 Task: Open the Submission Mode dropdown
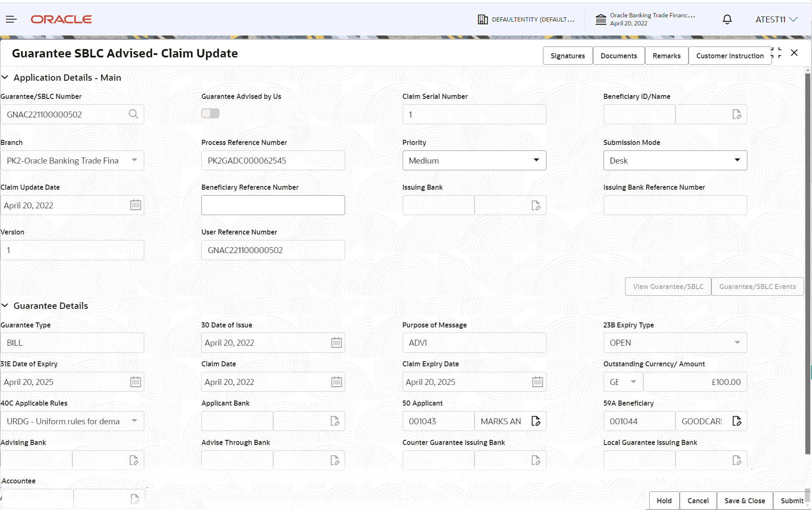(737, 160)
